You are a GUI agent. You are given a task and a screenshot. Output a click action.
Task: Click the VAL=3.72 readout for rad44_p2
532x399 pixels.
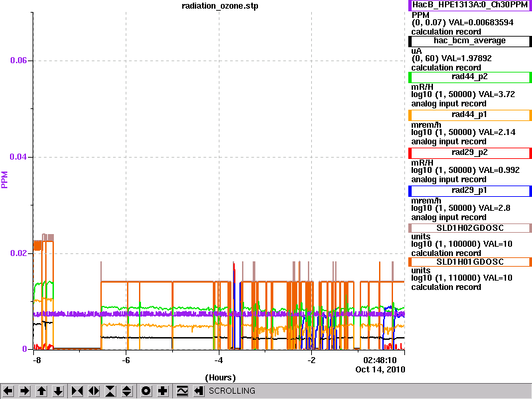pos(497,94)
